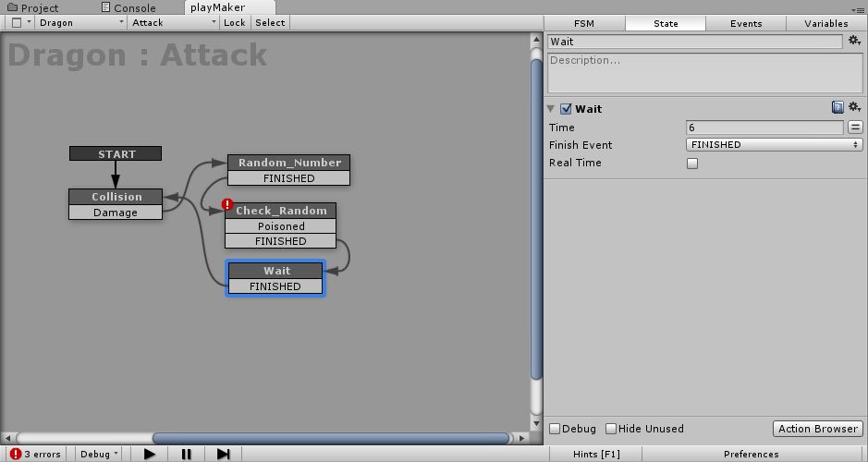Enable the Real Time checkbox
The image size is (868, 462).
tap(692, 164)
